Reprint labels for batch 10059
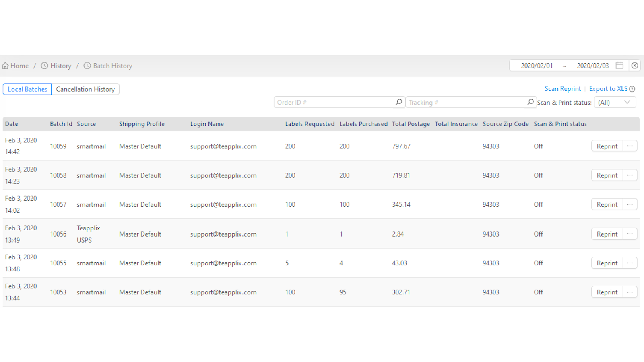This screenshot has height=362, width=644. [x=607, y=146]
